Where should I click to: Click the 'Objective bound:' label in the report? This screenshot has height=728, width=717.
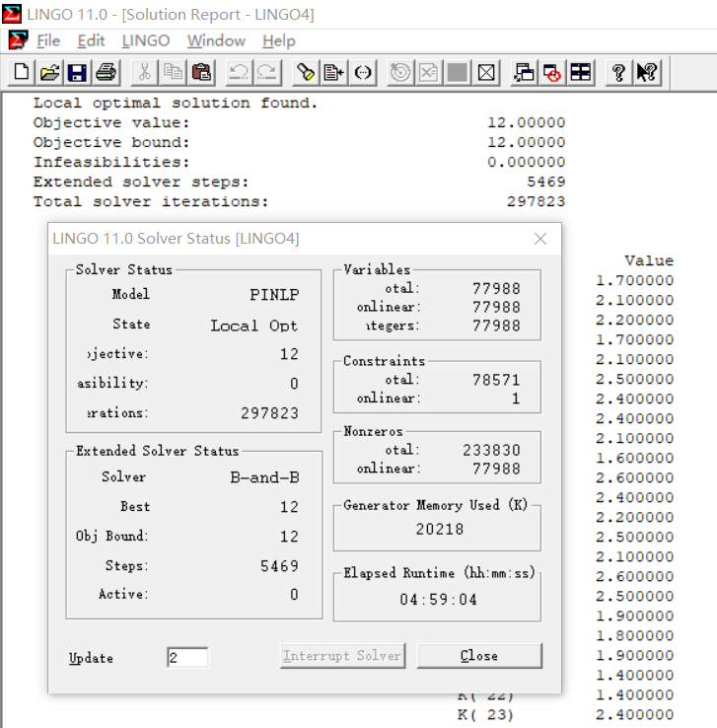pyautogui.click(x=111, y=142)
